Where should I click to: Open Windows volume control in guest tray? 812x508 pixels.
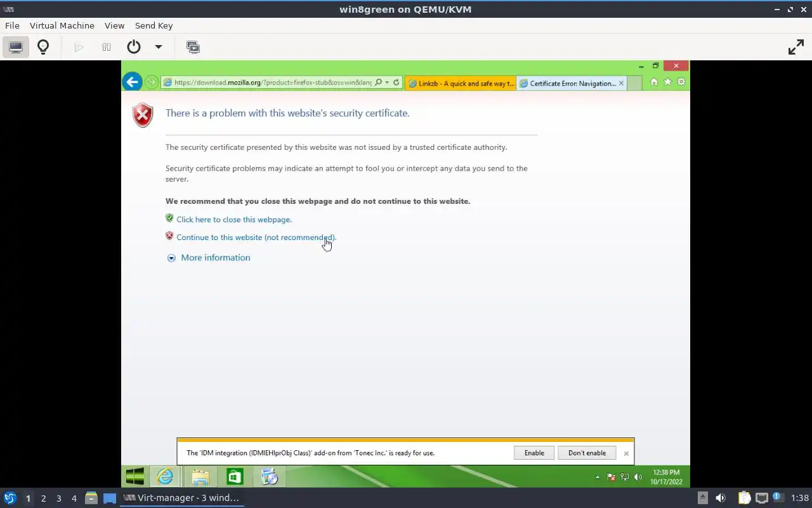point(638,477)
